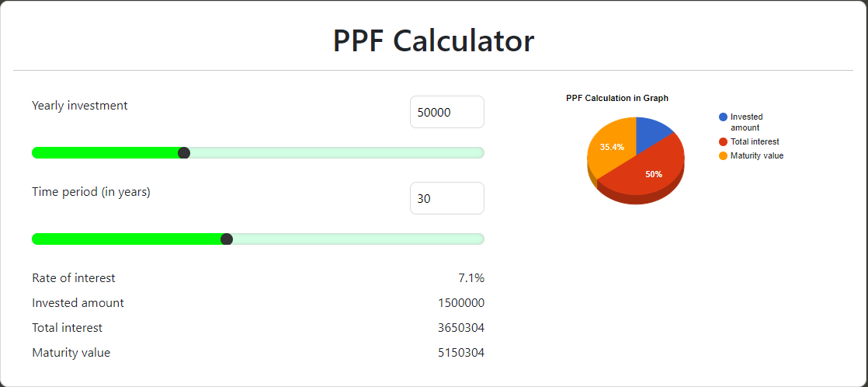Viewport: 868px width, 387px height.
Task: Click the total interest value 3650304
Action: pyautogui.click(x=461, y=328)
